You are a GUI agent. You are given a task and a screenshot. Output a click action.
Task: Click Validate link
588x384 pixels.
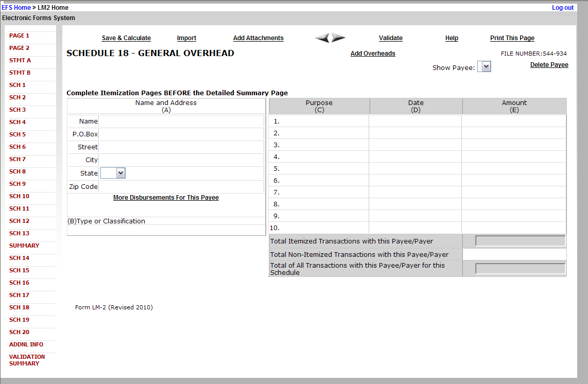pos(390,38)
